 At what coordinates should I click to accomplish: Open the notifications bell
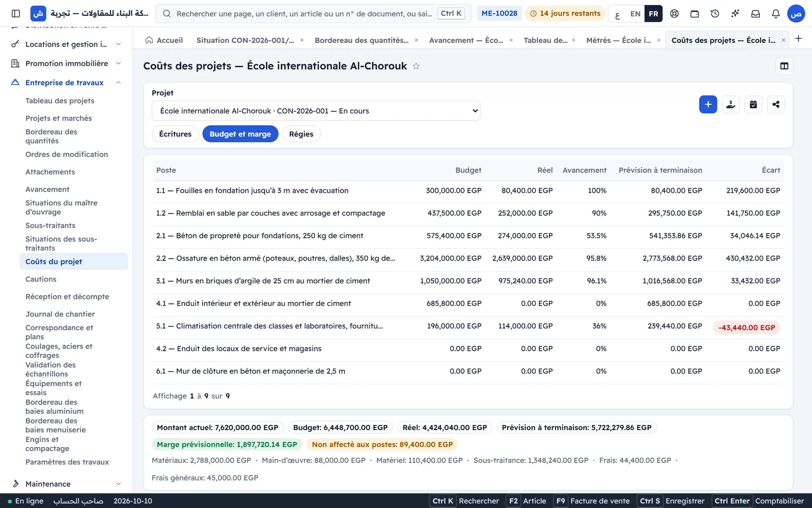[776, 14]
